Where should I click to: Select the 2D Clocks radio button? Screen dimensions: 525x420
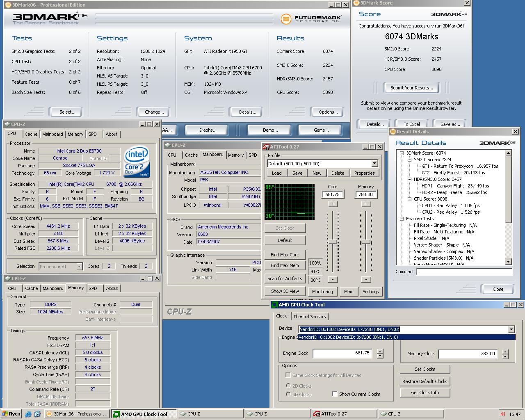tap(288, 386)
